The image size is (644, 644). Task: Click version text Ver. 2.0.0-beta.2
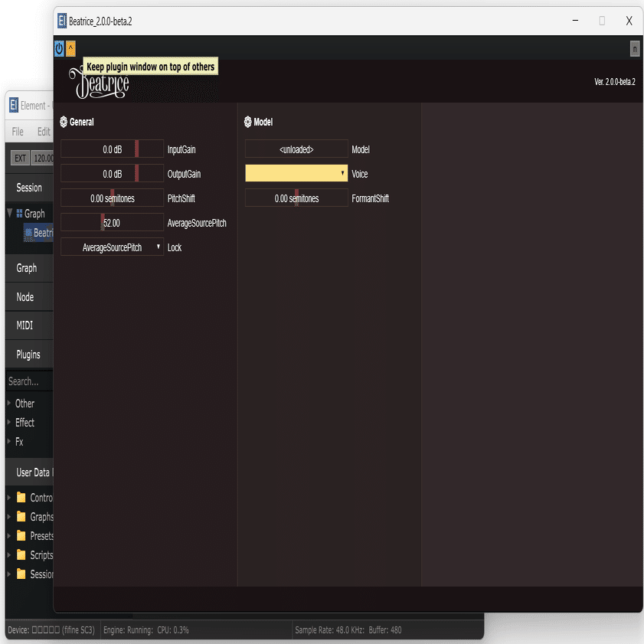pos(614,82)
